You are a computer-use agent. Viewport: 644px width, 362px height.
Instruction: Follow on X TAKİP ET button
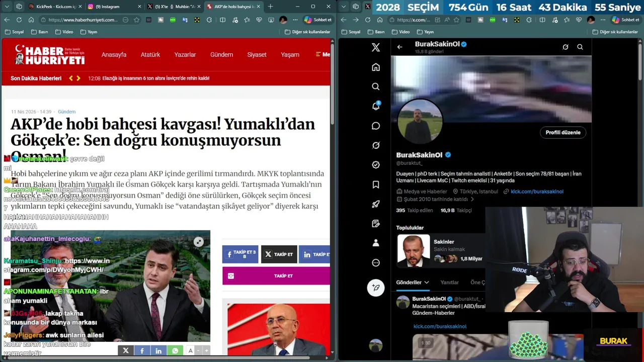click(x=279, y=254)
